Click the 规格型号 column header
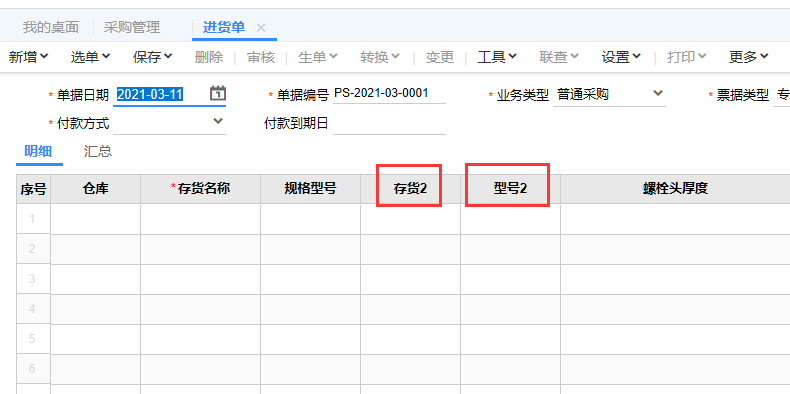 tap(310, 189)
